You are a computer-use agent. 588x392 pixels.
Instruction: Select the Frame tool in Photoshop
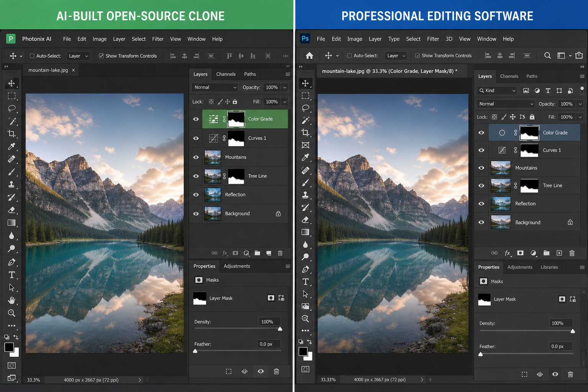click(305, 145)
